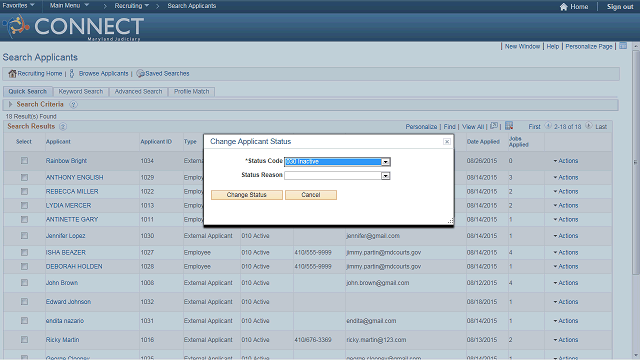Open applicant Edward Johnson link
The image size is (640, 360).
(68, 302)
